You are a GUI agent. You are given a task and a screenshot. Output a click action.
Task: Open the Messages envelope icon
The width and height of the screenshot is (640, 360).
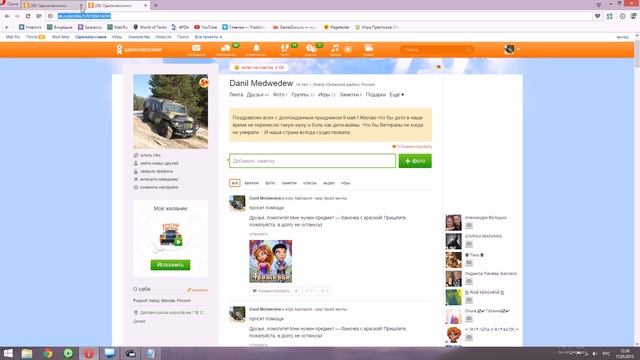[196, 48]
